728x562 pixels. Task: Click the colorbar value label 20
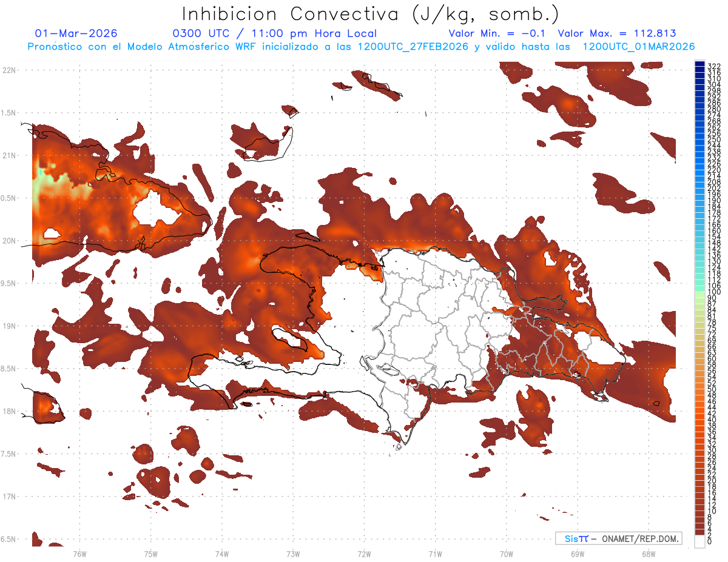(712, 480)
